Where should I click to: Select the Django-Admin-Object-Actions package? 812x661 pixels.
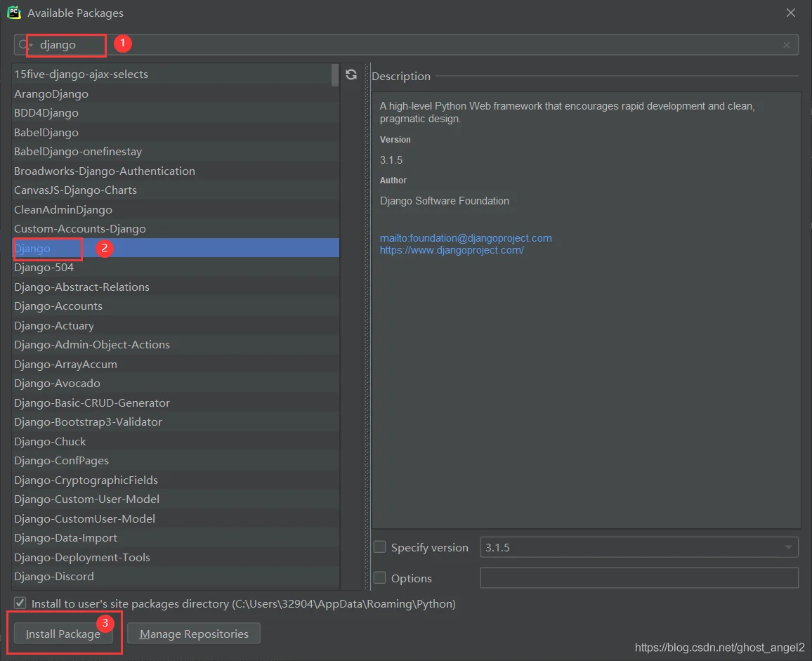coord(176,344)
